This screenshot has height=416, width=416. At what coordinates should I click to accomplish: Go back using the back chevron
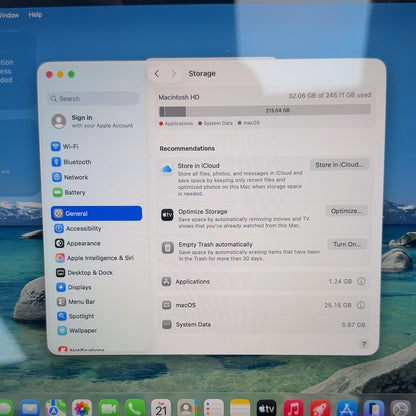click(x=157, y=74)
